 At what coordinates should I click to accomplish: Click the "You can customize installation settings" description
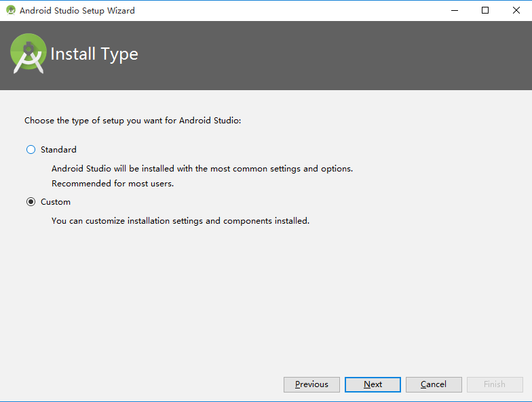pyautogui.click(x=180, y=220)
